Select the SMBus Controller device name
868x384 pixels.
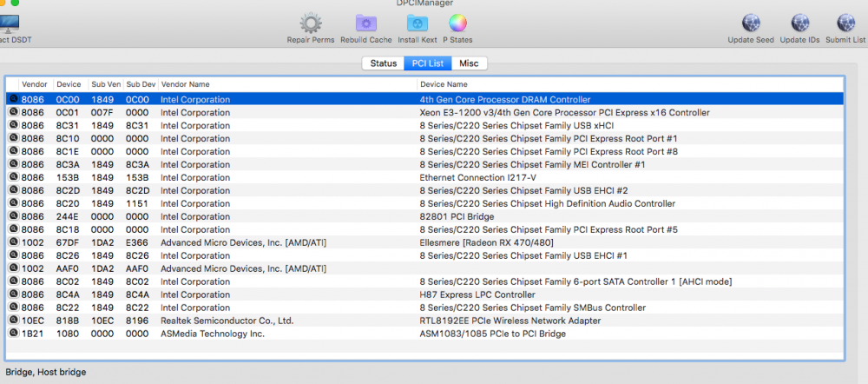533,308
